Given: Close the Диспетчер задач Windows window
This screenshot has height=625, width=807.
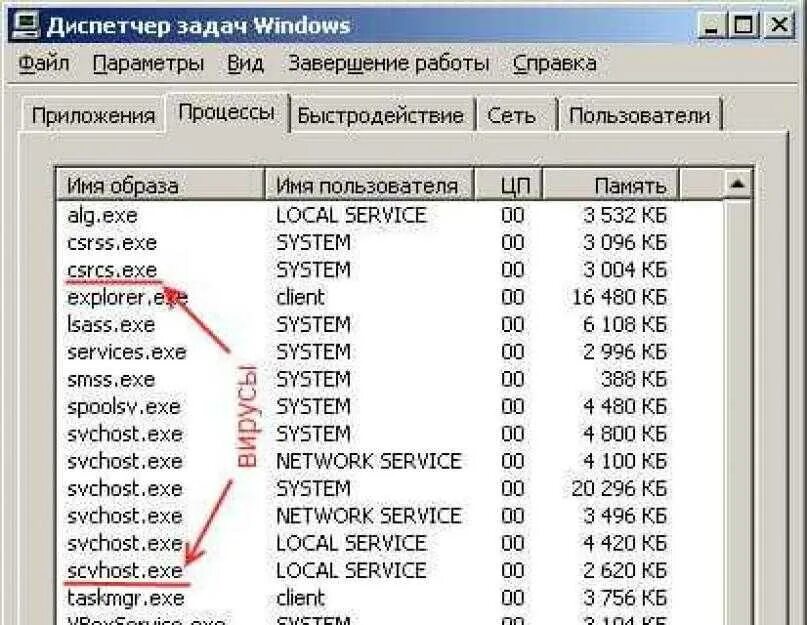Looking at the screenshot, I should [779, 25].
